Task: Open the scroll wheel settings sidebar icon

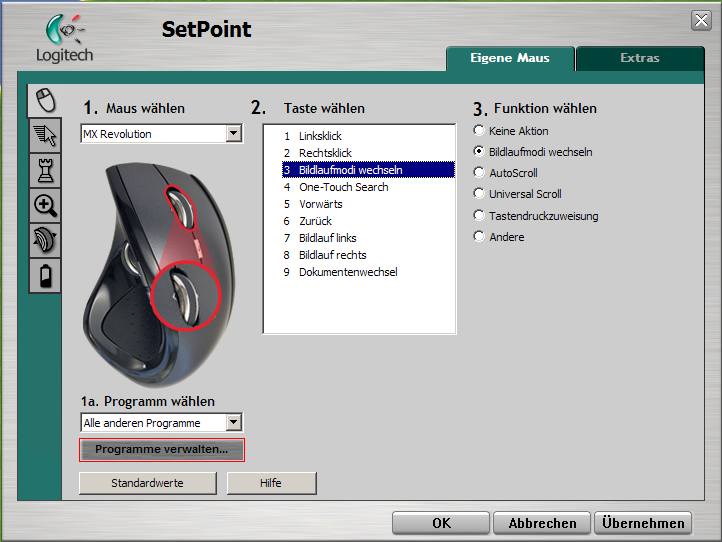Action: click(x=45, y=240)
